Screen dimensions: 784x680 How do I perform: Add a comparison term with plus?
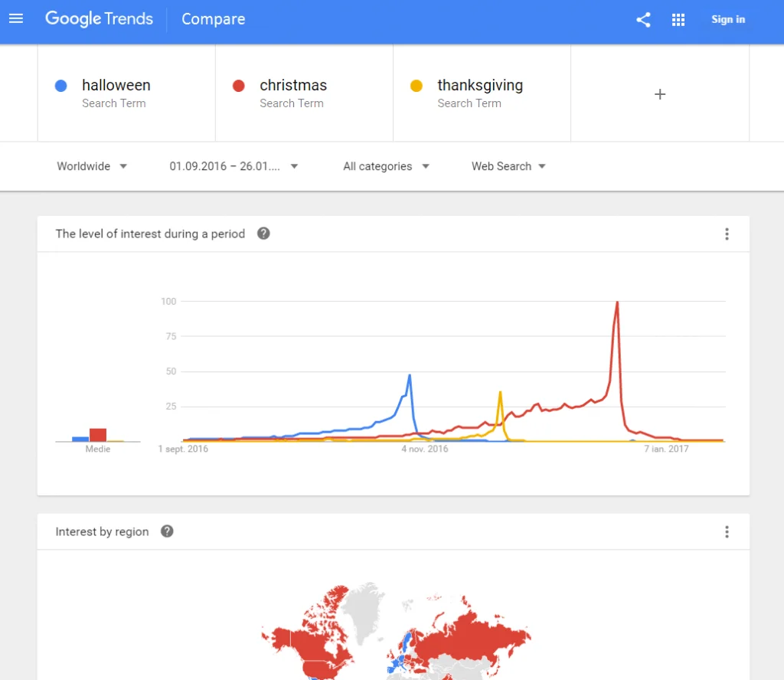660,94
